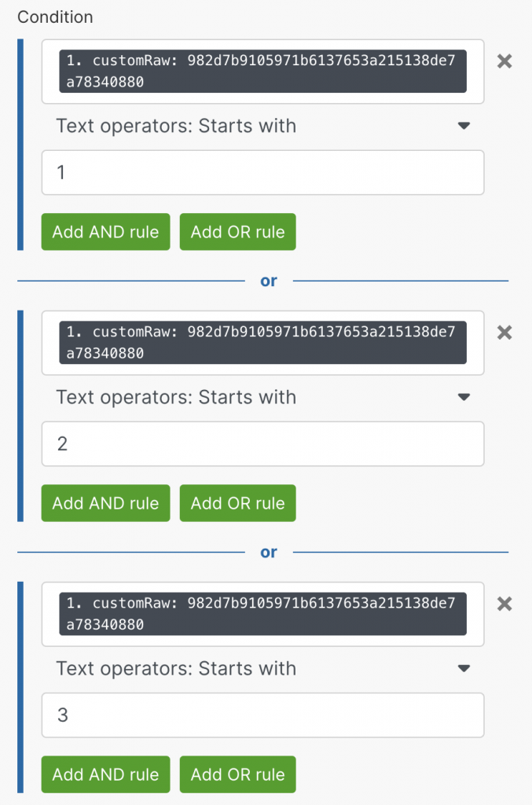The height and width of the screenshot is (805, 532).
Task: Remove the condition with value 1
Action: click(504, 61)
